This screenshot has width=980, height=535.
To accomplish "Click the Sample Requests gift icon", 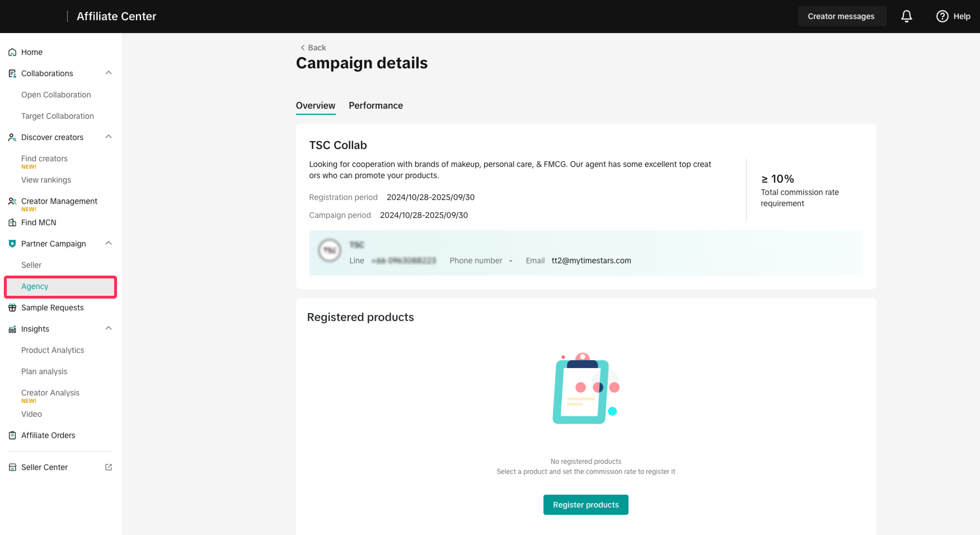I will pyautogui.click(x=12, y=308).
